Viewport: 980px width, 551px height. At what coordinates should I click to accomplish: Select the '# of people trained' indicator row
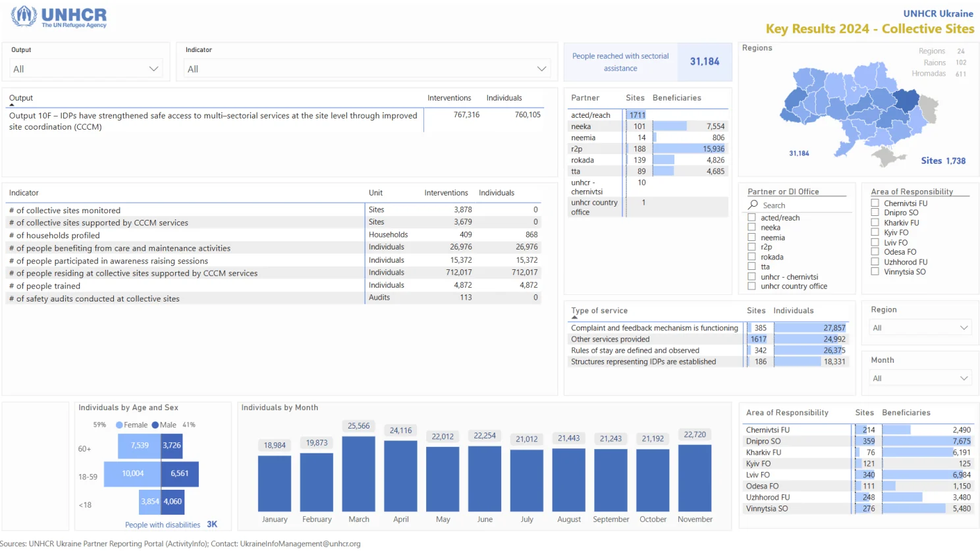tap(272, 286)
